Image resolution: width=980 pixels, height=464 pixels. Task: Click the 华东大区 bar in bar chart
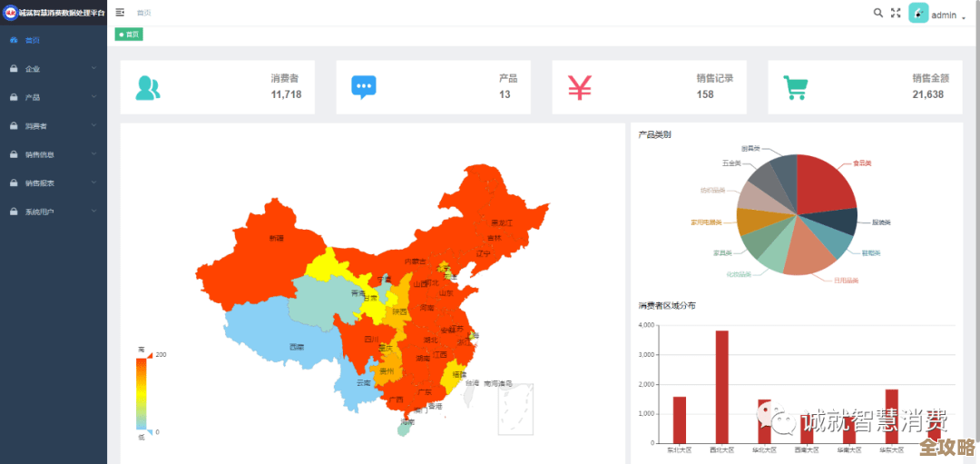[892, 416]
